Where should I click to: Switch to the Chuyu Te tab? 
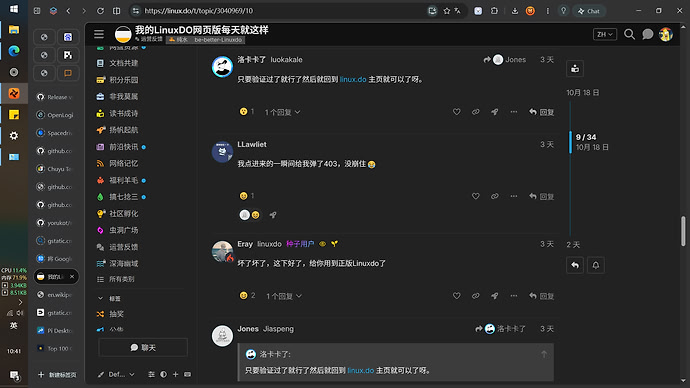pos(56,169)
